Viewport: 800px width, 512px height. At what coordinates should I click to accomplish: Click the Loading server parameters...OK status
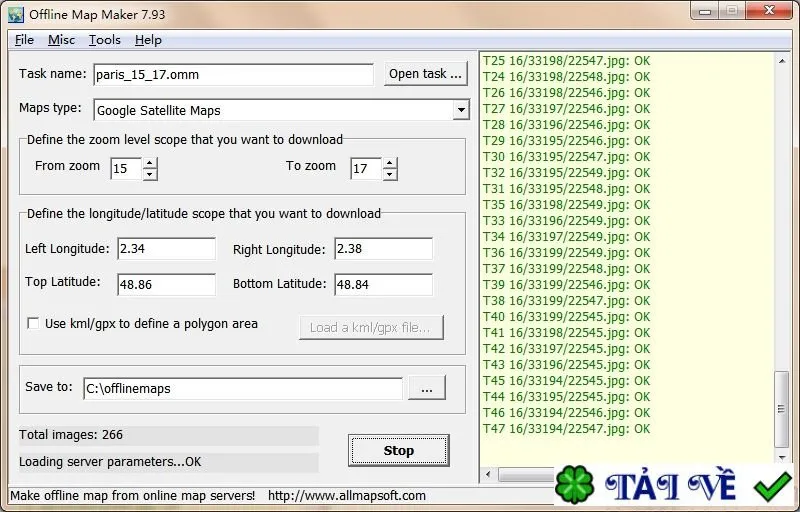pyautogui.click(x=110, y=462)
